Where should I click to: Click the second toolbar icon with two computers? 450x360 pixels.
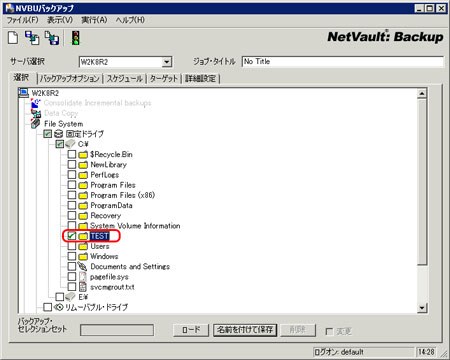pyautogui.click(x=32, y=38)
